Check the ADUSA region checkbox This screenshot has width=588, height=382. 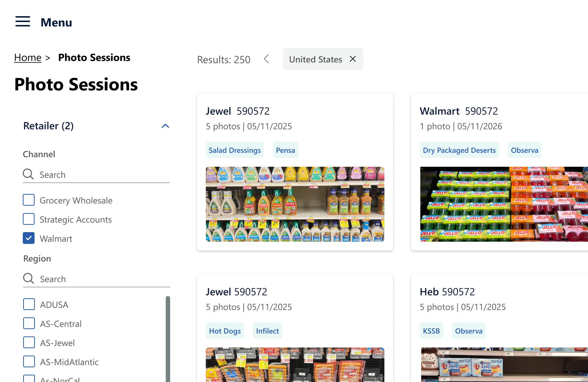pyautogui.click(x=29, y=304)
